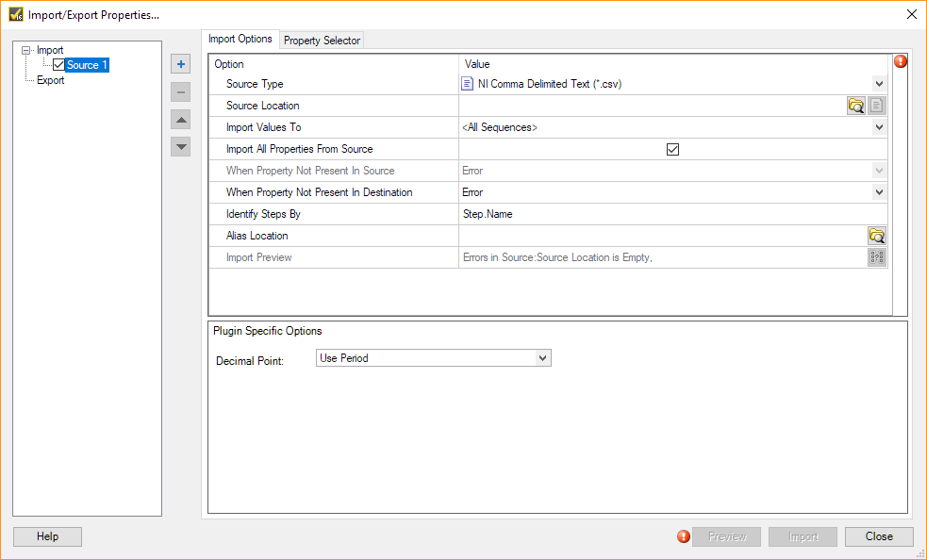This screenshot has height=560, width=927.
Task: Select the Export tree item
Action: tap(50, 80)
